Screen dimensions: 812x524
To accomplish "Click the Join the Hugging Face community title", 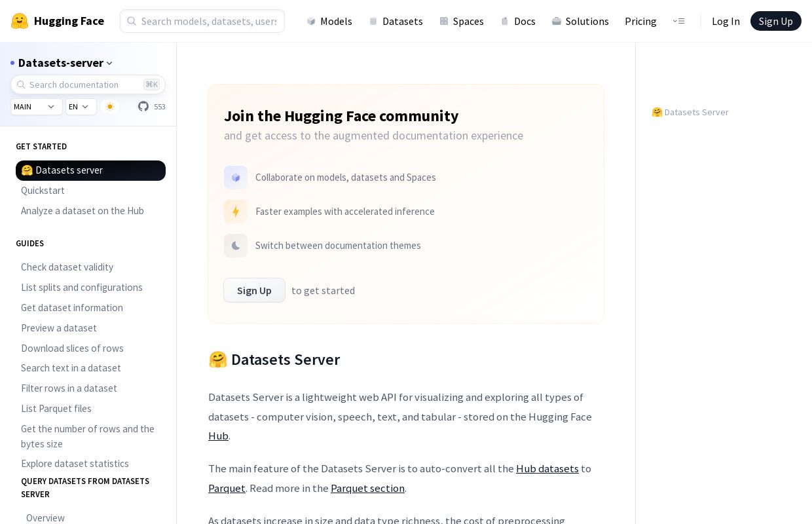I will click(x=341, y=116).
